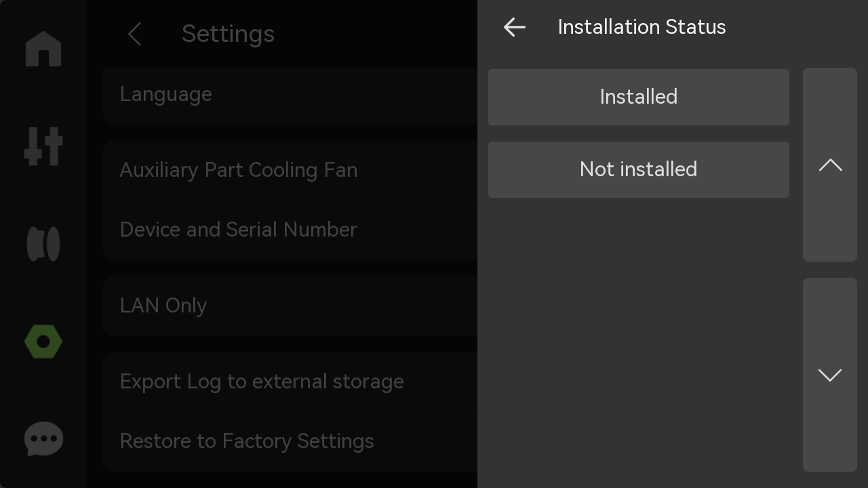Open the Messages speech bubble icon
The height and width of the screenshot is (488, 868).
(43, 439)
